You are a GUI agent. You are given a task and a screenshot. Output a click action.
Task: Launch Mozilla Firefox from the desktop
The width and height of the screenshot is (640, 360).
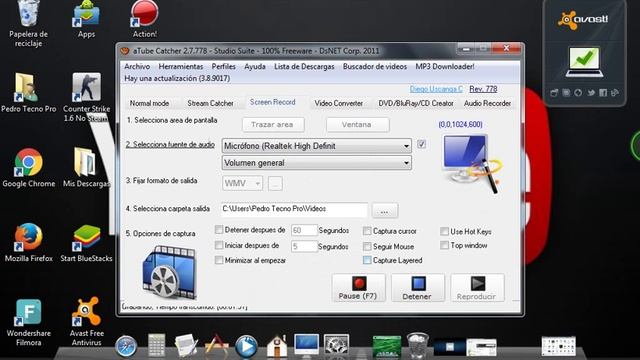click(28, 242)
